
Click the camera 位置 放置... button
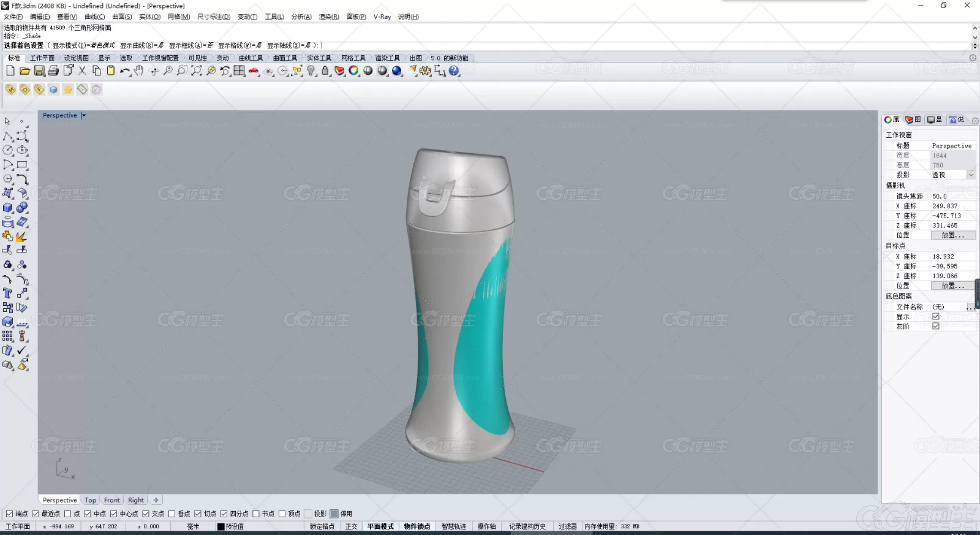pyautogui.click(x=953, y=235)
